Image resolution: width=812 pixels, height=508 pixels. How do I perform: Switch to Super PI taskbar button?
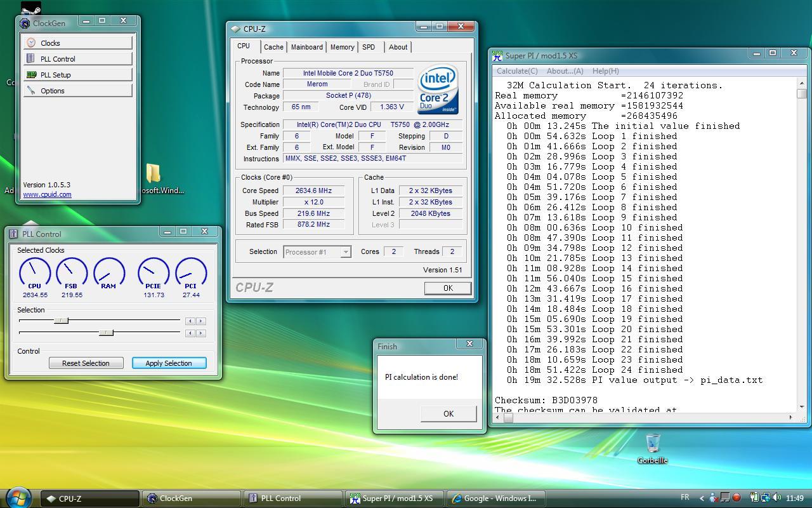[x=395, y=498]
